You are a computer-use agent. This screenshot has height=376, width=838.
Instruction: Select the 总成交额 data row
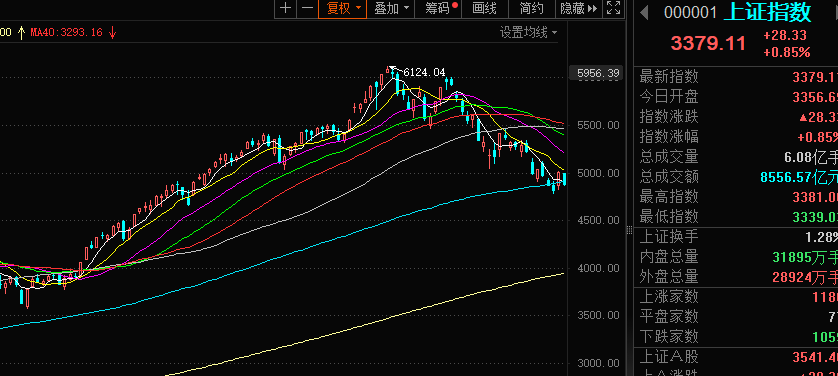(738, 177)
